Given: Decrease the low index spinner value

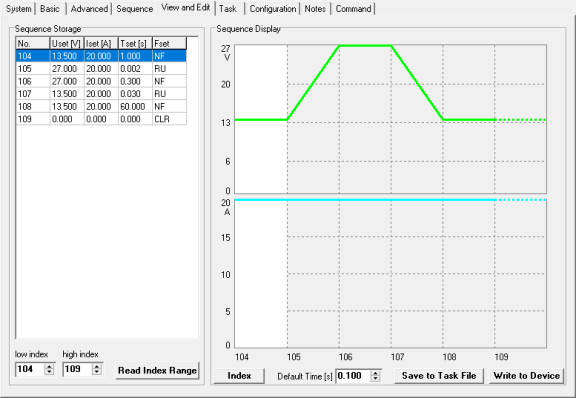Looking at the screenshot, I should (x=49, y=372).
